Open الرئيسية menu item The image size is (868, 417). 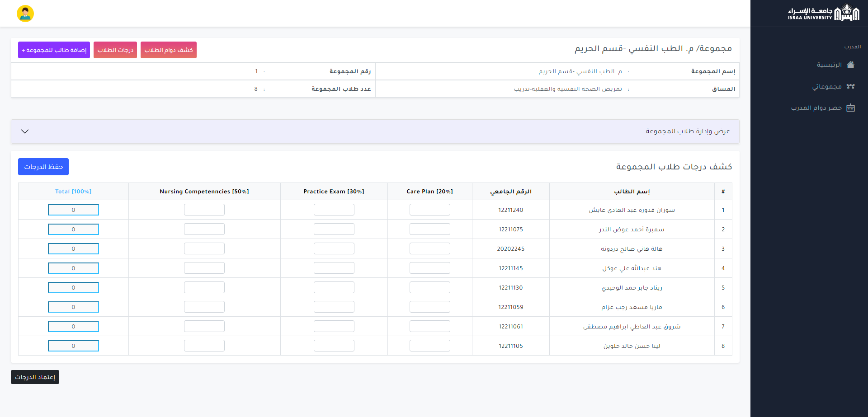[x=829, y=65]
